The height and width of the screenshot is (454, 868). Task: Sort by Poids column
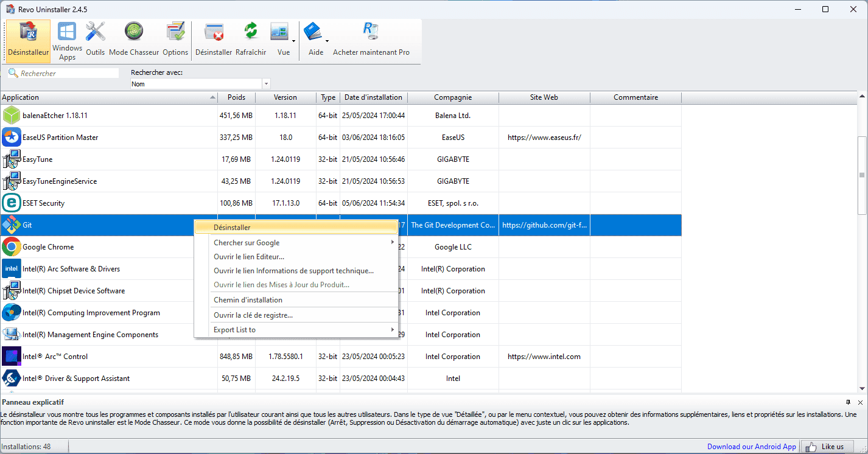tap(237, 97)
